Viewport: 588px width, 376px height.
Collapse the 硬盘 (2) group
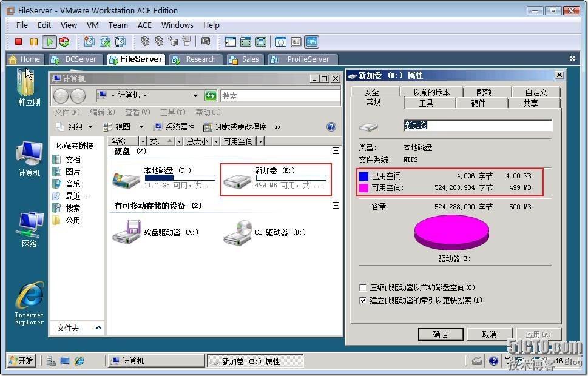pyautogui.click(x=336, y=150)
